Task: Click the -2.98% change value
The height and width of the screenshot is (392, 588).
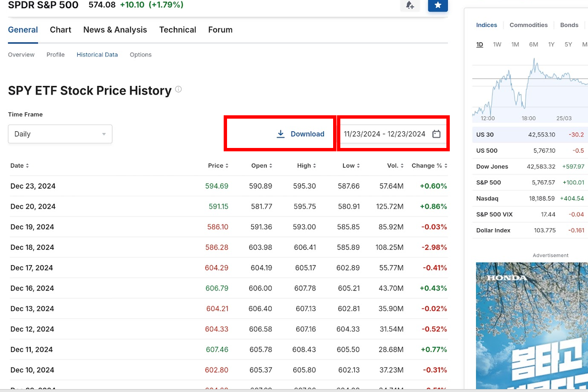Action: click(434, 247)
